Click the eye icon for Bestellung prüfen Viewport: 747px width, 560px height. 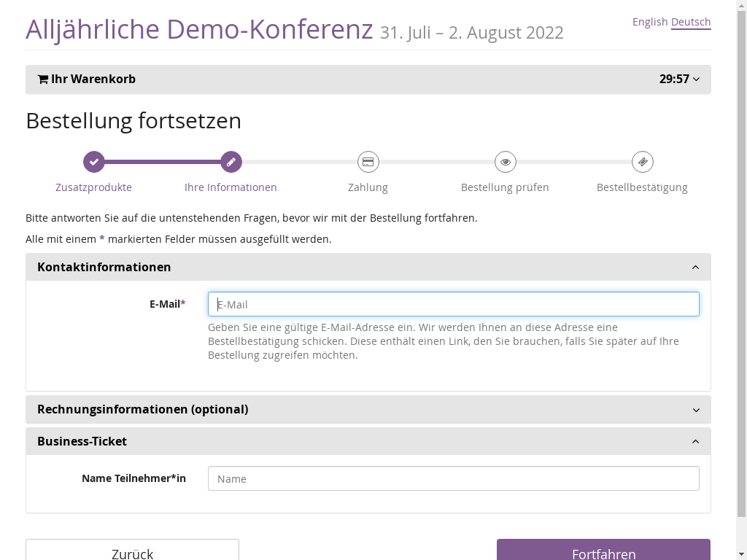[505, 162]
